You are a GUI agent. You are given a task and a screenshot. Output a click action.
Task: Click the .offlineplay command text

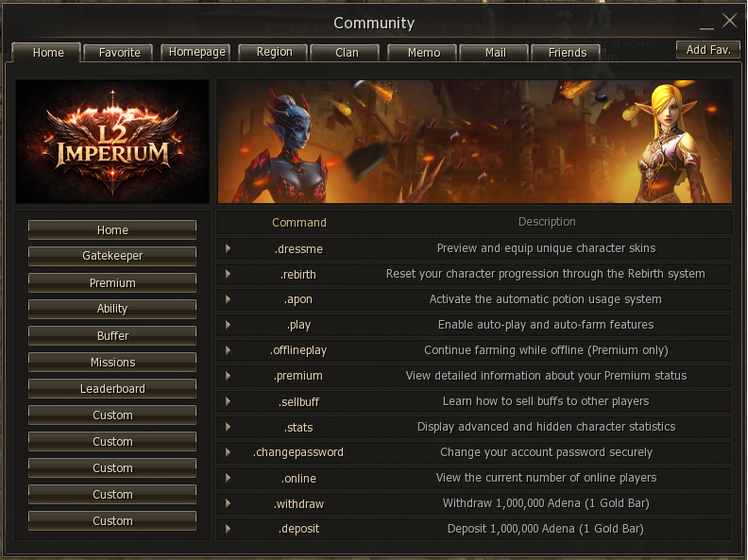coord(298,350)
